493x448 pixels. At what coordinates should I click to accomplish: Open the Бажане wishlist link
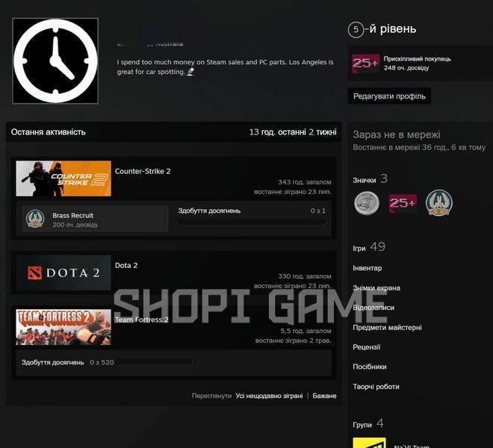click(324, 396)
